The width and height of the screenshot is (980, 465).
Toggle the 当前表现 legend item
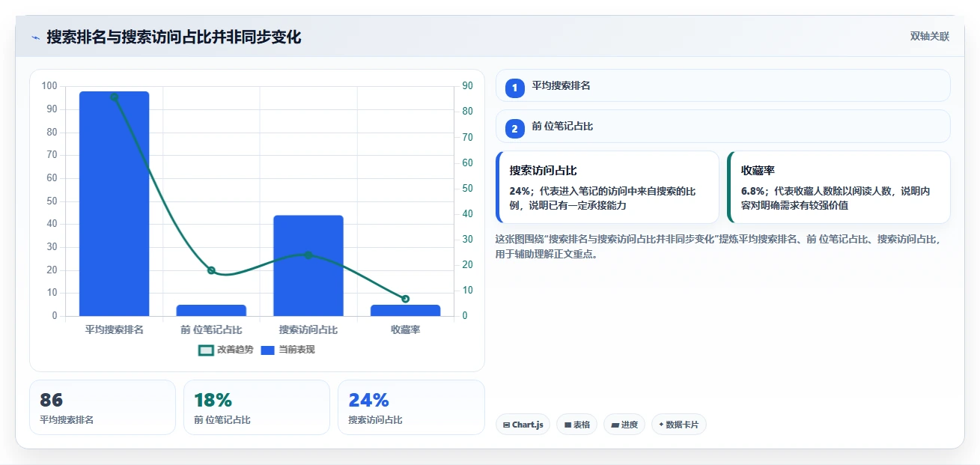[287, 350]
